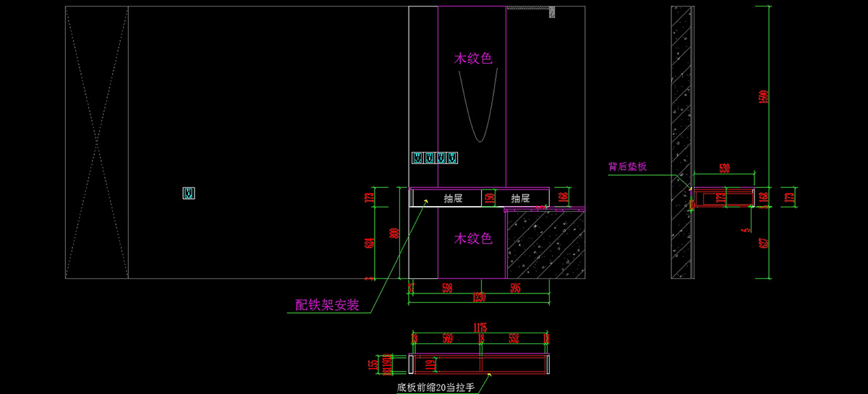
Task: Click the upper 木纹色 label
Action: coord(473,59)
